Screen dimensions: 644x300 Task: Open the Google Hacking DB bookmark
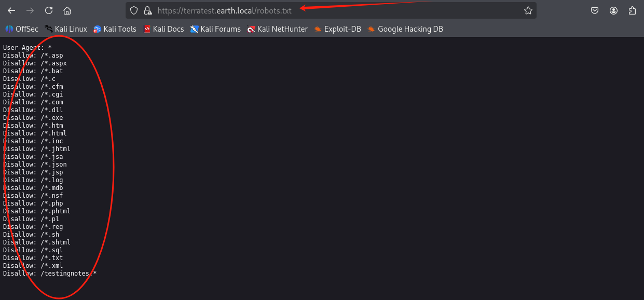click(x=405, y=29)
